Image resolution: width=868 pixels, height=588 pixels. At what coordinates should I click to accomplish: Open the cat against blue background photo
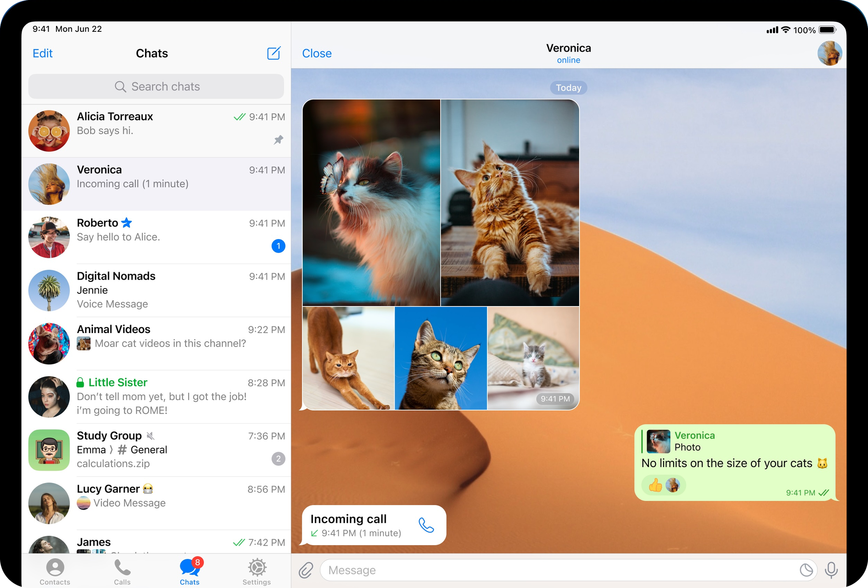(x=441, y=358)
